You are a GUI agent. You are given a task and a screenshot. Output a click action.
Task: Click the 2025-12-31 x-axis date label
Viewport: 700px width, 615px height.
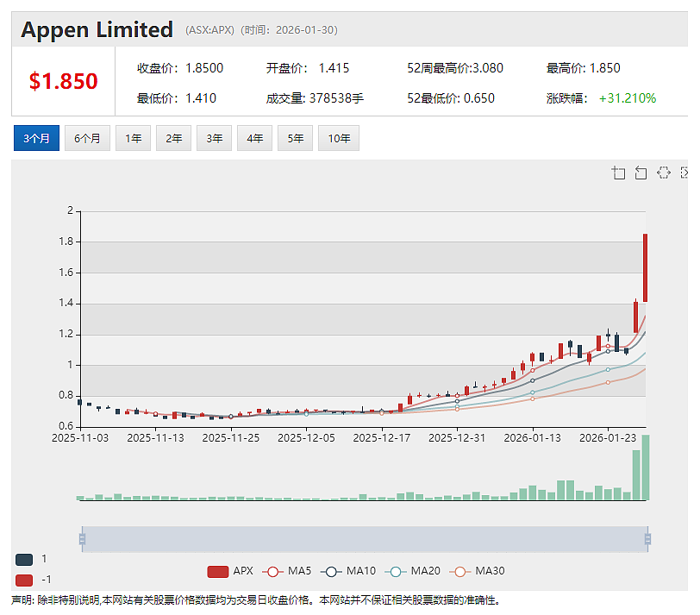(x=457, y=438)
